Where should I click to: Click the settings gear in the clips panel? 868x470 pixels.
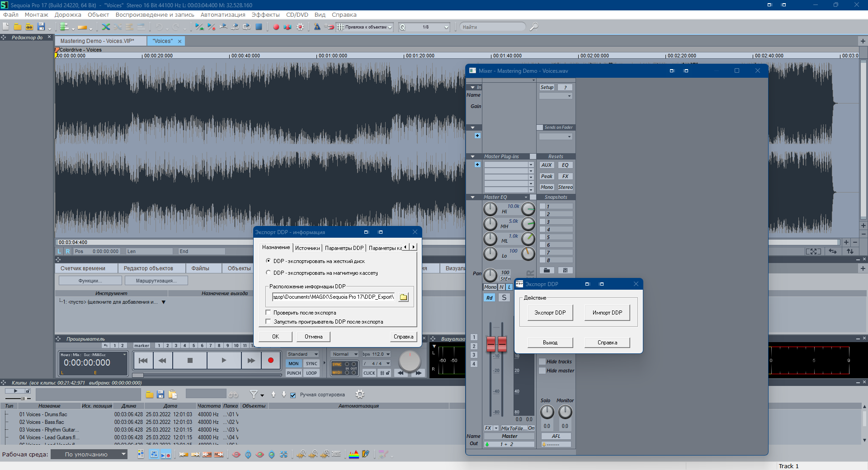coord(360,395)
